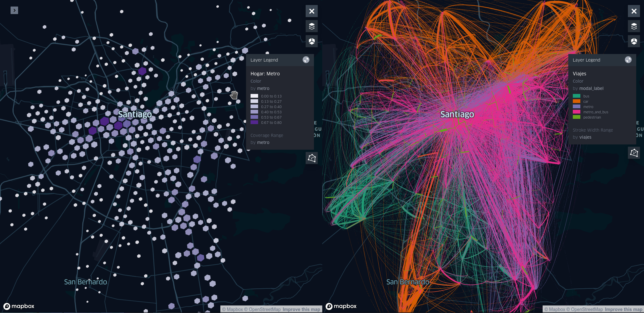The height and width of the screenshot is (313, 644).
Task: Click the San Bernardo label, right map
Action: [x=408, y=282]
